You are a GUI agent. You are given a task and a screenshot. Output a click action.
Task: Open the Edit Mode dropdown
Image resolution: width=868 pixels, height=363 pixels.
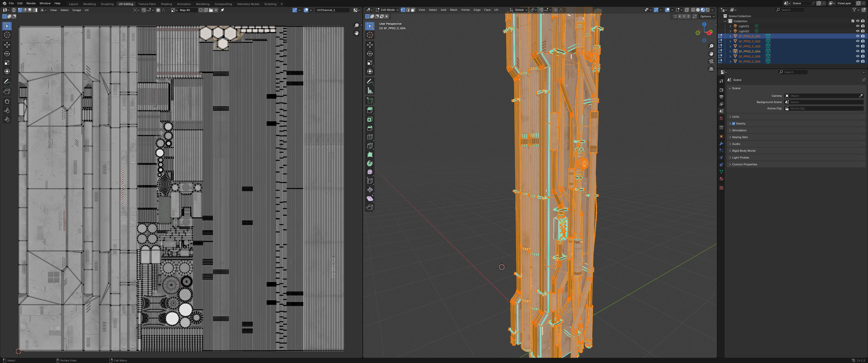point(387,10)
